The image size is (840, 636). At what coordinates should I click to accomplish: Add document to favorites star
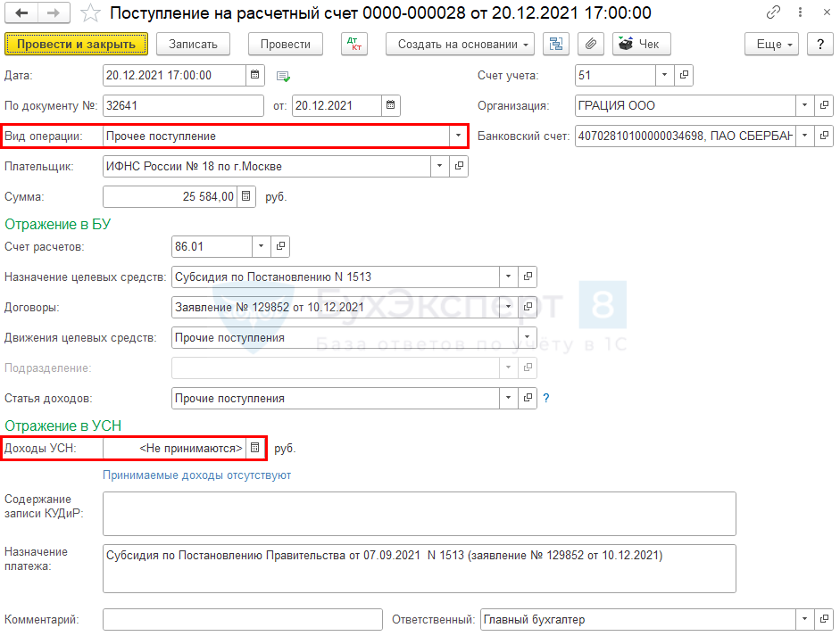click(x=90, y=13)
